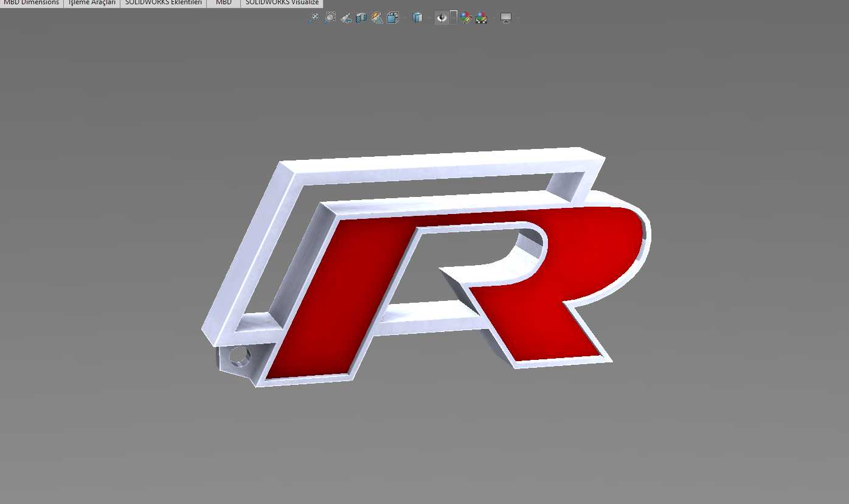Open the MBD tab
The width and height of the screenshot is (849, 504).
(x=223, y=3)
